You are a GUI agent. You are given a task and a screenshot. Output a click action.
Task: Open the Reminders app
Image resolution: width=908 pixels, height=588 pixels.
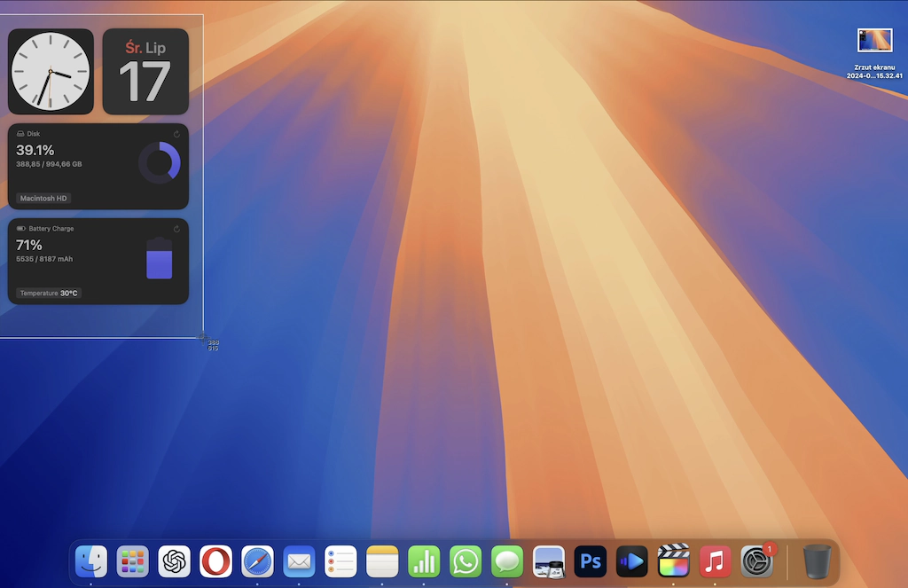point(340,561)
